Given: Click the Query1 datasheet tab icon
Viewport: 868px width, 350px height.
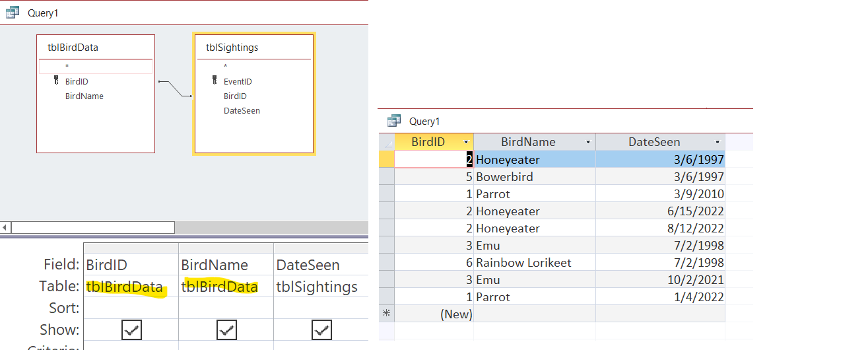Looking at the screenshot, I should click(394, 121).
